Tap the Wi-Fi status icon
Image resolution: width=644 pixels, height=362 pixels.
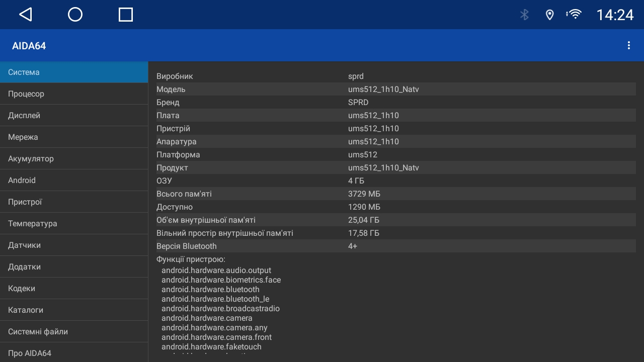[x=574, y=14]
